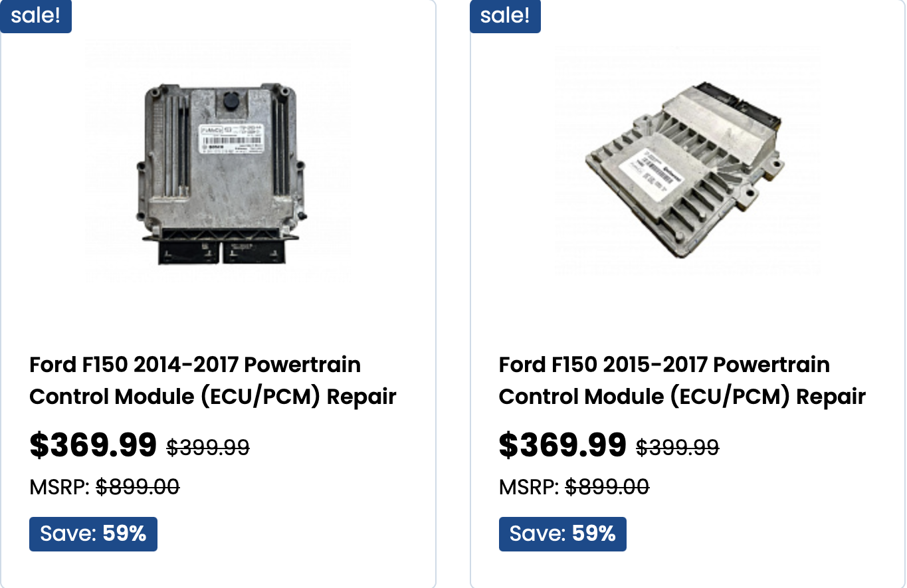Click the sale badge on the 2015-2017 card

click(x=505, y=16)
